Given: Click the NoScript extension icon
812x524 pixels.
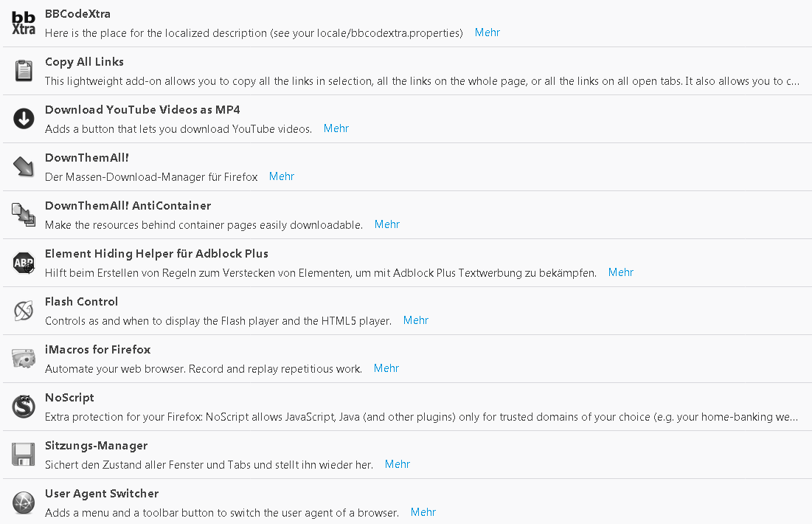Looking at the screenshot, I should [x=24, y=407].
